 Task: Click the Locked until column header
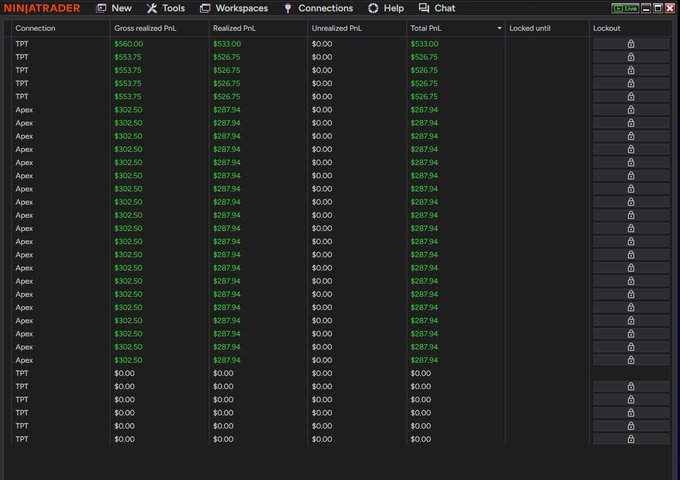point(530,28)
